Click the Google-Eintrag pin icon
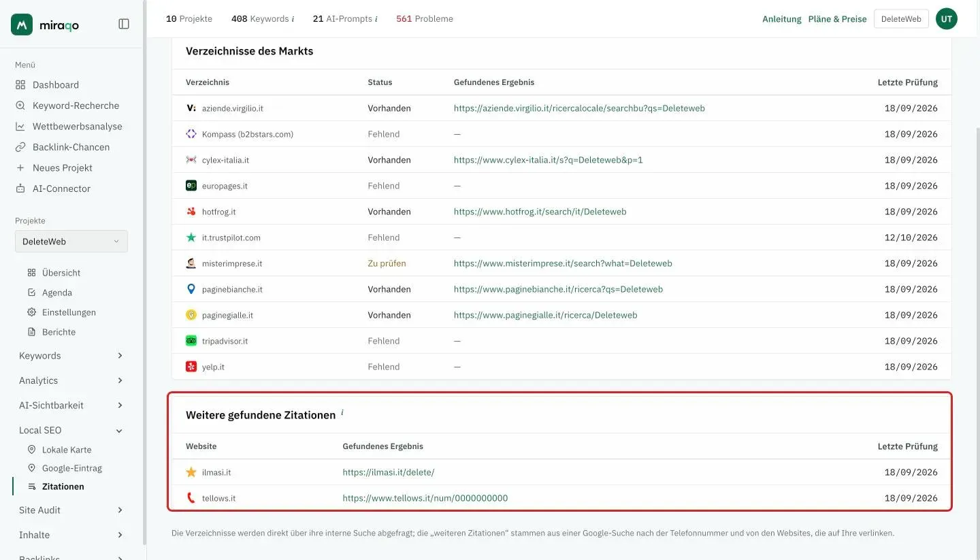 tap(31, 468)
